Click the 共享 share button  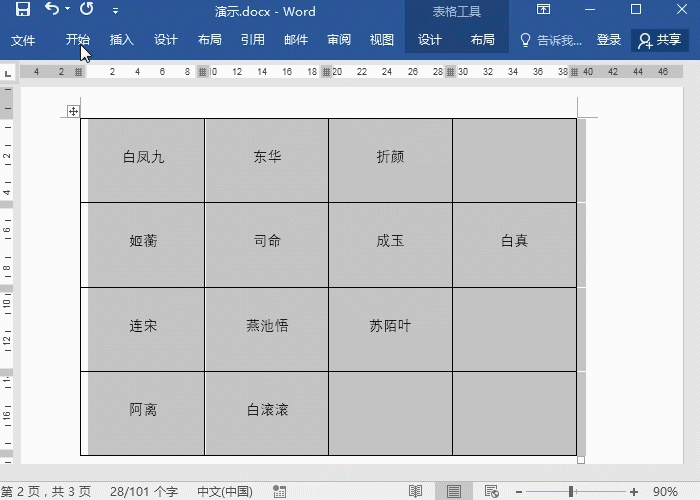659,40
